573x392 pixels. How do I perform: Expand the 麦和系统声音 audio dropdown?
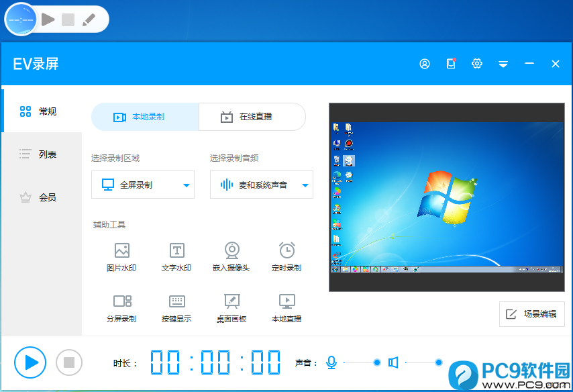point(262,185)
